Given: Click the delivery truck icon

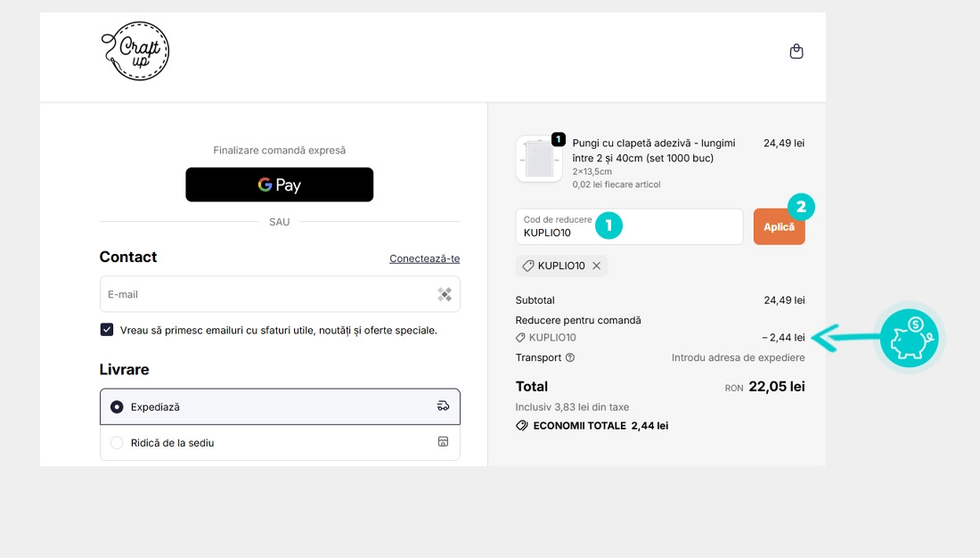Looking at the screenshot, I should pos(443,406).
